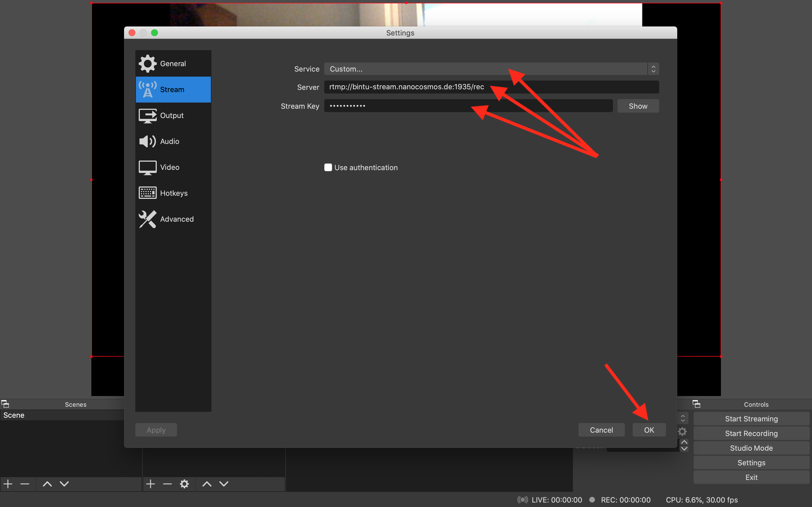Click Start Streaming in Controls panel

point(751,419)
